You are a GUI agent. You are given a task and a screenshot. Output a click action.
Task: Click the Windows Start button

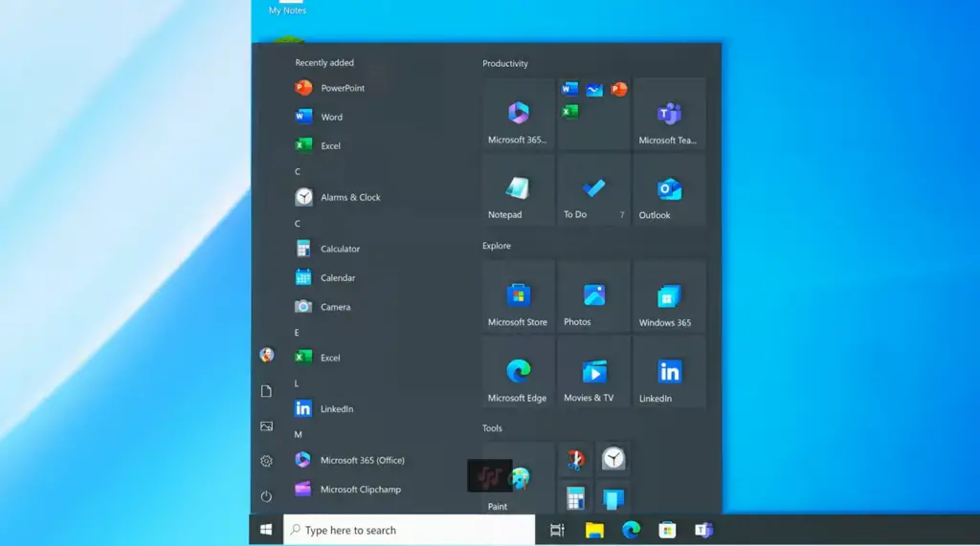pos(266,530)
